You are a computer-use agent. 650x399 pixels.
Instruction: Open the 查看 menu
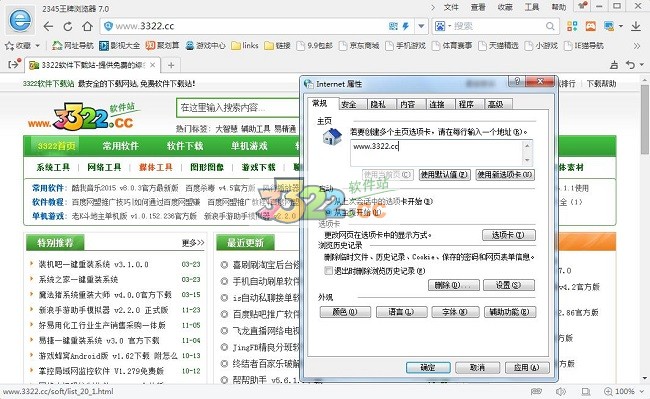coord(478,7)
